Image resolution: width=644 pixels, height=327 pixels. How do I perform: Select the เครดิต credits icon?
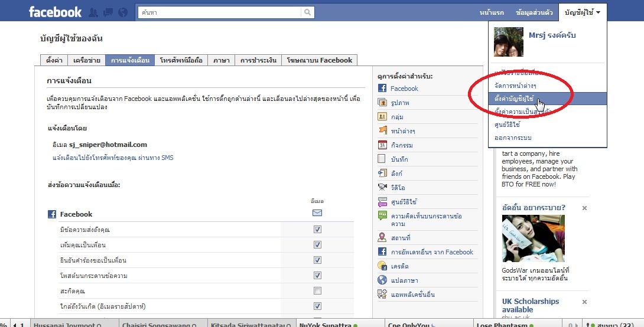click(382, 266)
